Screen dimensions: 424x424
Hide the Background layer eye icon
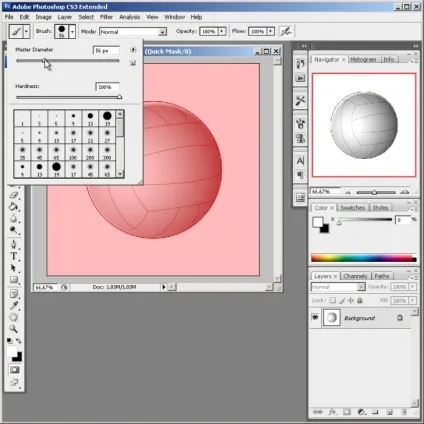point(315,317)
